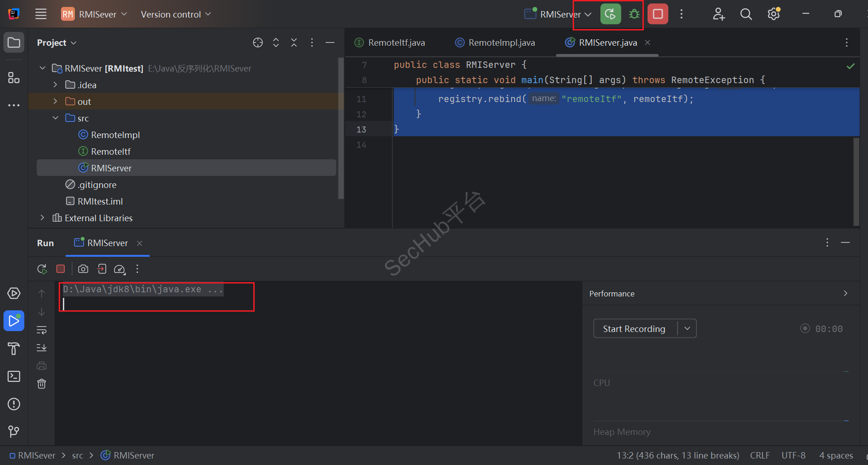The image size is (868, 465).
Task: Open the Search Everywhere magnifier
Action: pyautogui.click(x=746, y=14)
